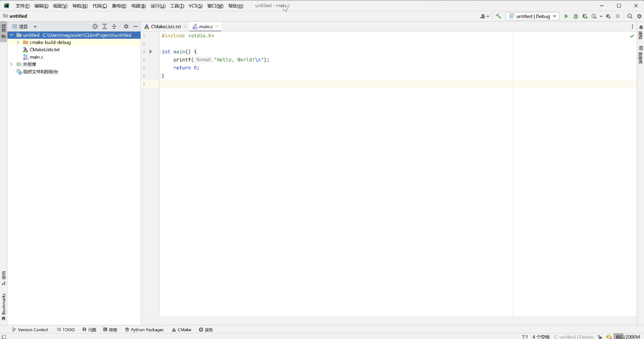
Task: Open the VCS(S) menu
Action: pos(195,6)
